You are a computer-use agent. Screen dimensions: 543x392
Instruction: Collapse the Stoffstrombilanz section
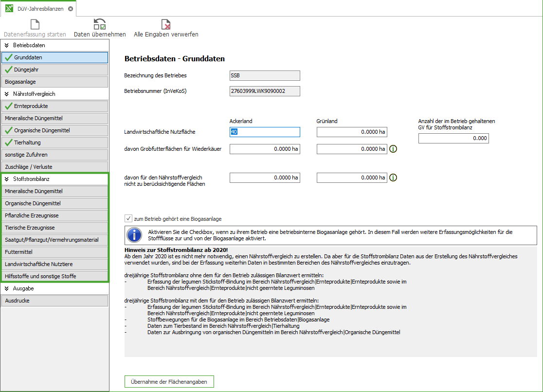click(x=7, y=179)
